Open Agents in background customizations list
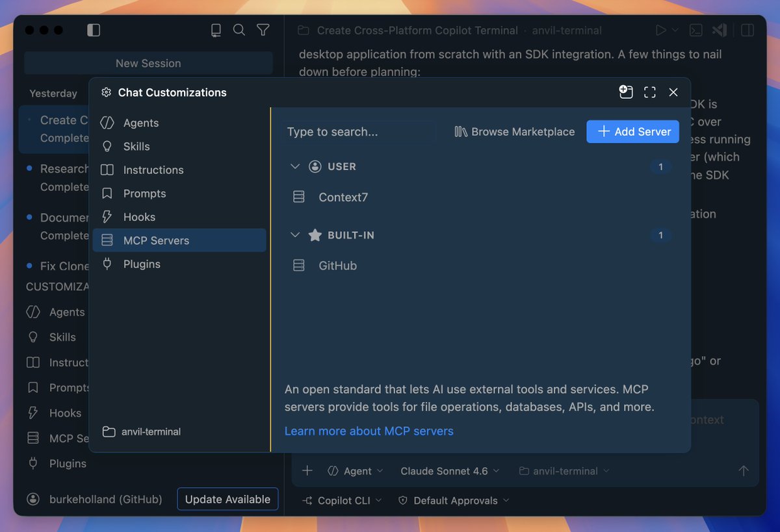The width and height of the screenshot is (780, 532). [67, 312]
